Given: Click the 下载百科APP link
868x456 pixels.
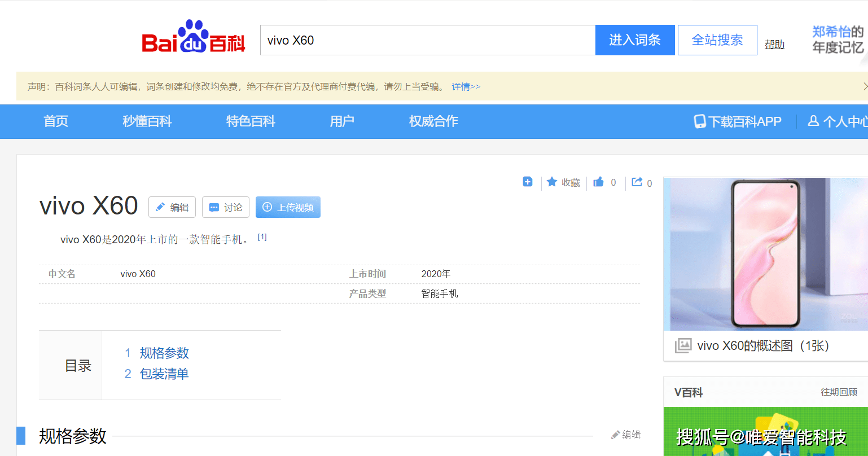Looking at the screenshot, I should pos(738,121).
